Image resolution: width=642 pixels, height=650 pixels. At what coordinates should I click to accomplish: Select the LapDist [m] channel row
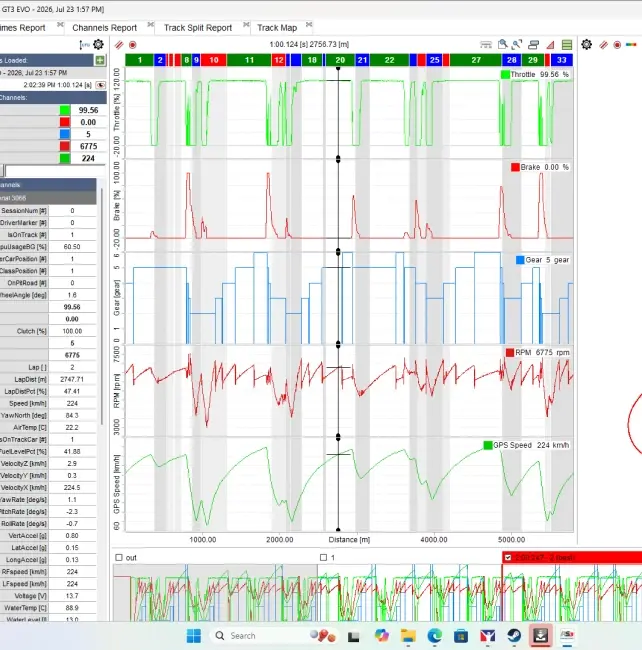pyautogui.click(x=48, y=379)
